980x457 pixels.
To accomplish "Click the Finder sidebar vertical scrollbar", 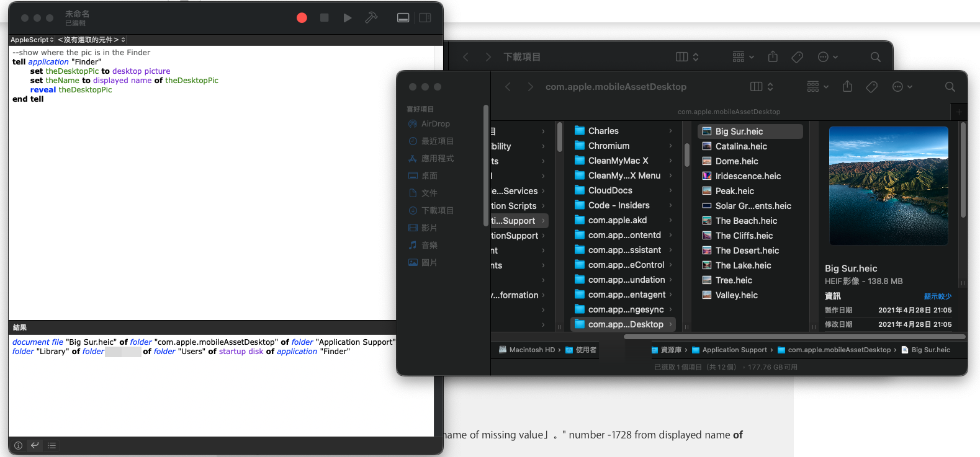I will [486, 166].
